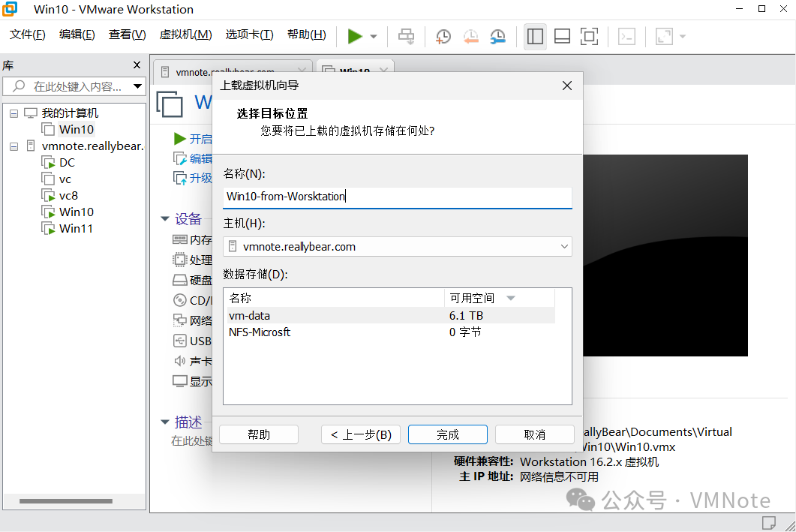Select the vc virtual machine
Screen dimensions: 796x532
[x=65, y=179]
